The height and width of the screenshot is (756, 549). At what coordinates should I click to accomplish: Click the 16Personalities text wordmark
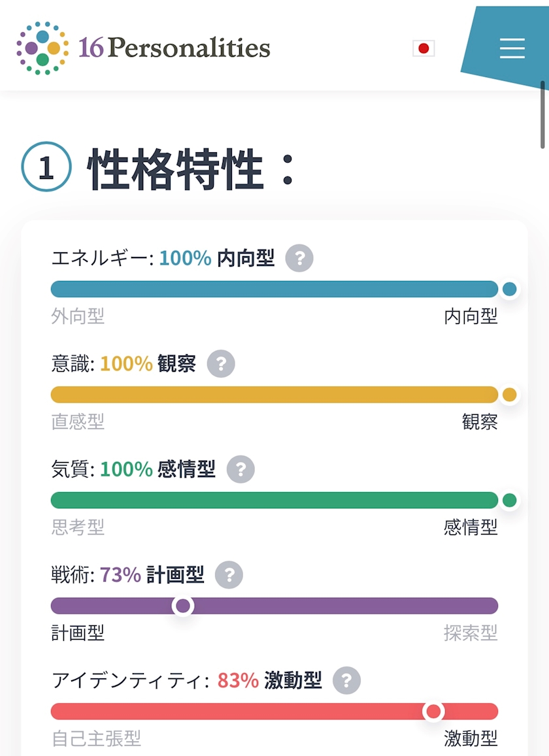(174, 48)
